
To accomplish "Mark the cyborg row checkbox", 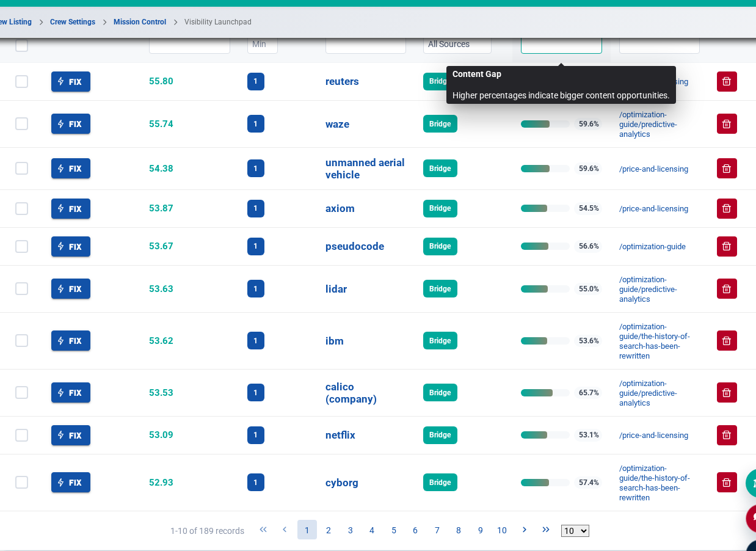I will point(22,483).
